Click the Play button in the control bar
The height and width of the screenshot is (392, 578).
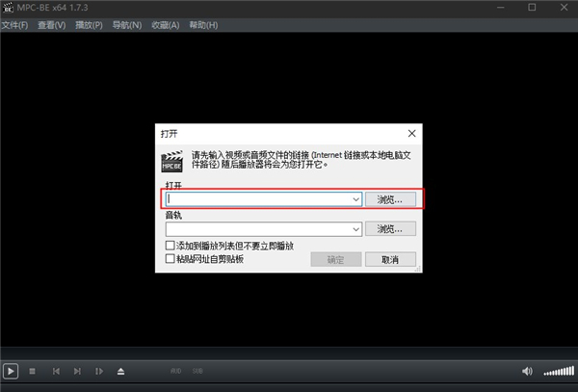[11, 371]
